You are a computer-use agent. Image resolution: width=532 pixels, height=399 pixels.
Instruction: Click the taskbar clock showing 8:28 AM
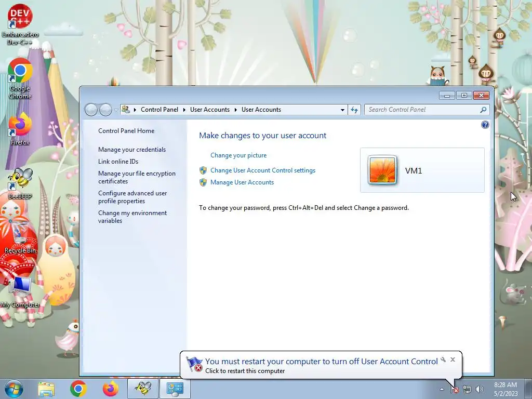point(506,389)
